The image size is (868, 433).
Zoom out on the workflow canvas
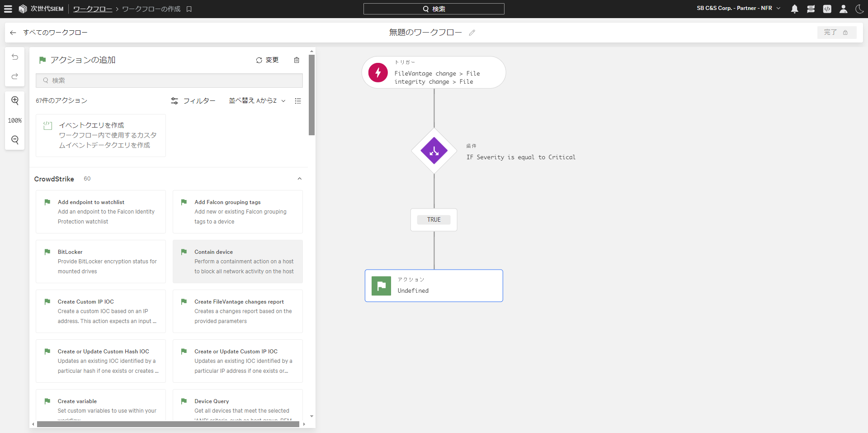(x=15, y=140)
